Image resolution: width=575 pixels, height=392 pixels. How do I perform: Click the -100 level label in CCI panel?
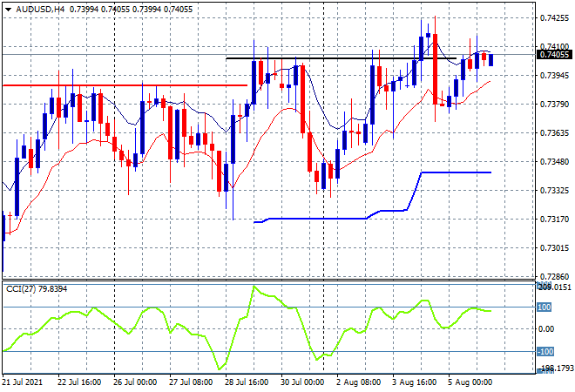pyautogui.click(x=545, y=352)
